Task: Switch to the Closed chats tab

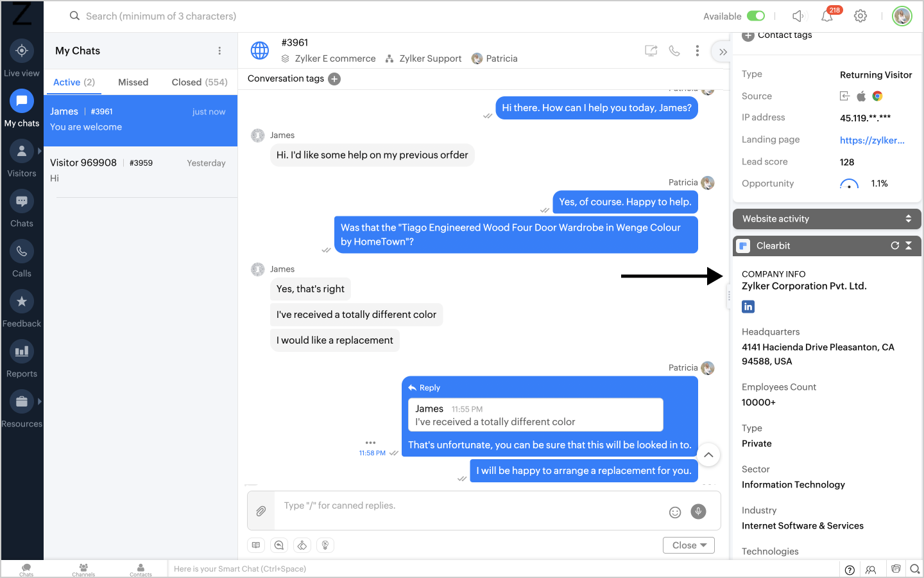Action: [x=200, y=82]
